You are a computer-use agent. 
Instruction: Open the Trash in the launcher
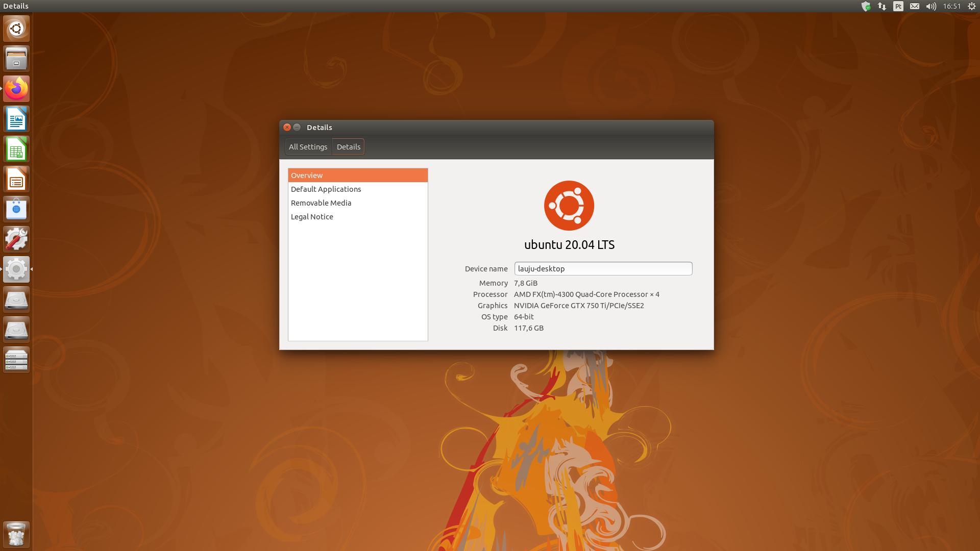(x=16, y=535)
